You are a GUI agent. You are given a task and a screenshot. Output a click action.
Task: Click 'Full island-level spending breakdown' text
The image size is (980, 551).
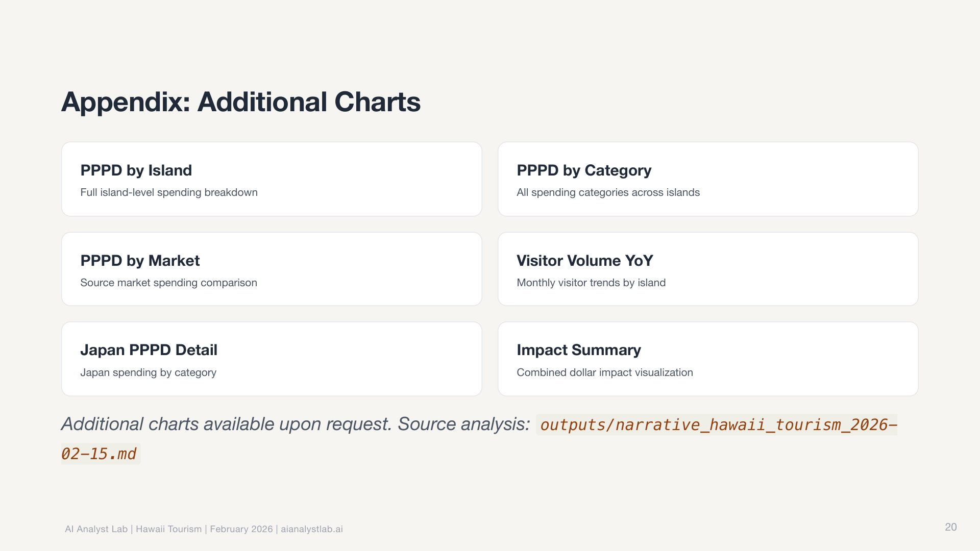click(x=168, y=192)
